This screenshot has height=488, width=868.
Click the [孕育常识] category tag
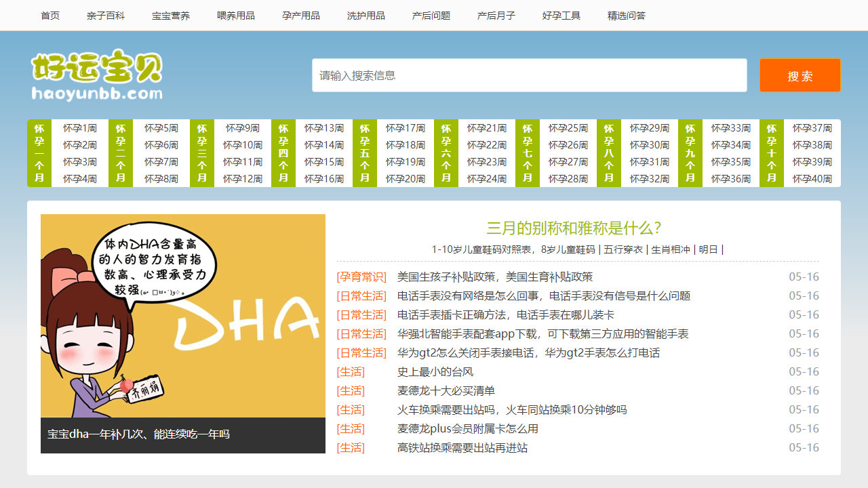(361, 277)
